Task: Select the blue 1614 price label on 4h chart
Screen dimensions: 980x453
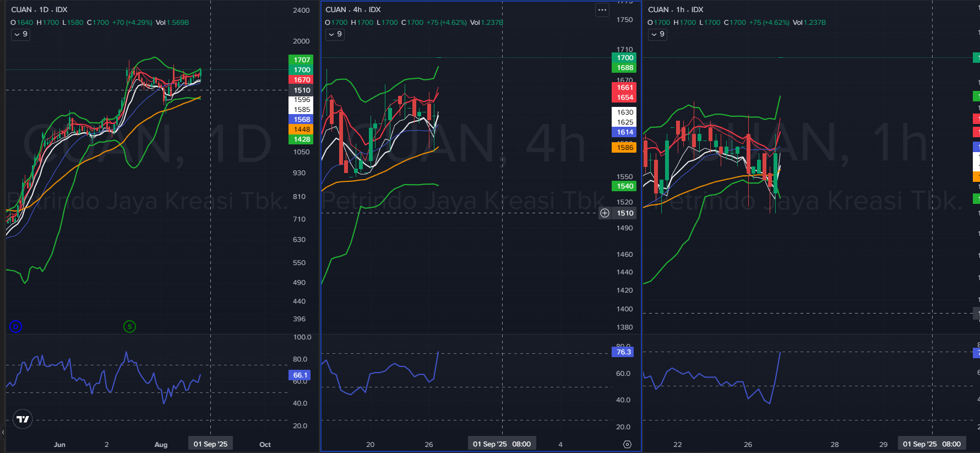Action: click(624, 132)
